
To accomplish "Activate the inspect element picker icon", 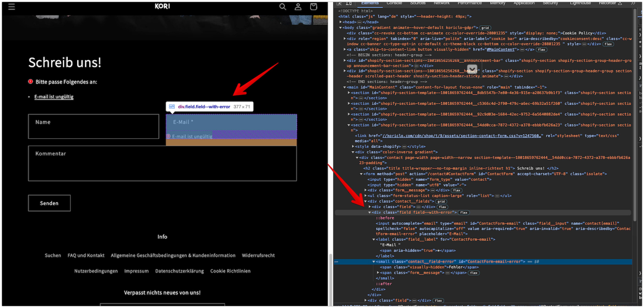I will click(339, 3).
